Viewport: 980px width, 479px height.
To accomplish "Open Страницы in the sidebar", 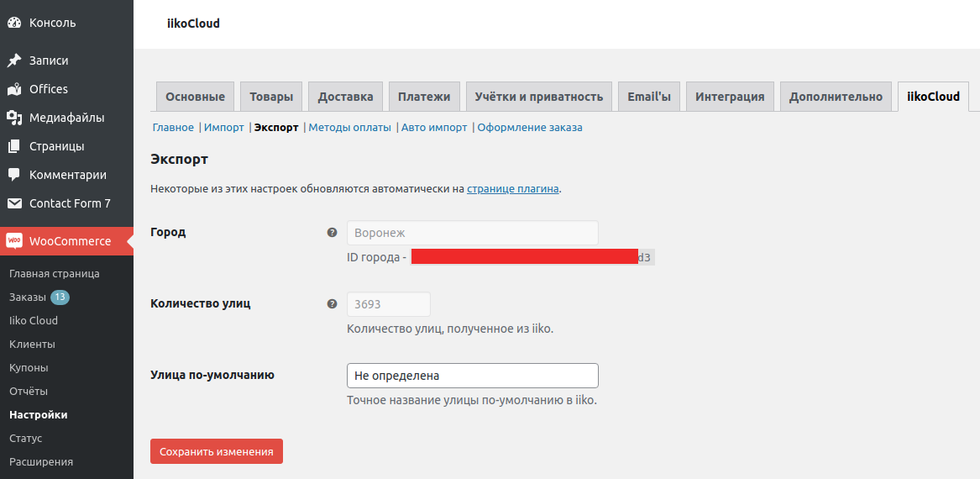I will coord(66,146).
